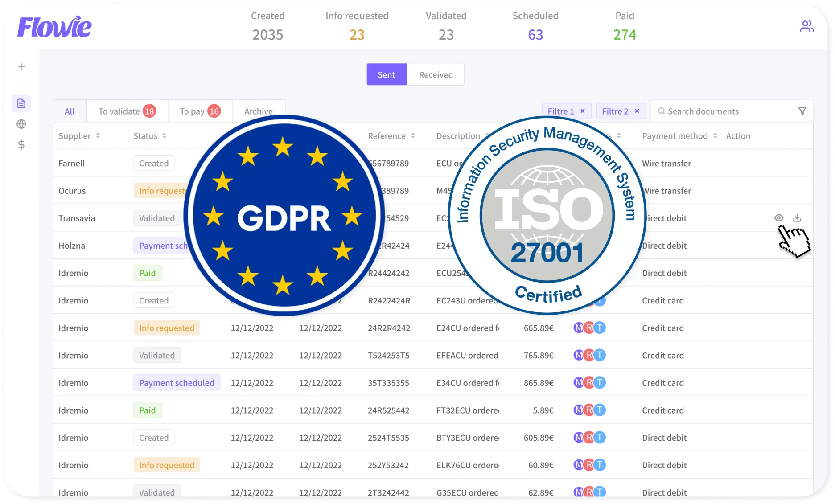Image resolution: width=835 pixels, height=504 pixels.
Task: Select the Farnell supplier cell
Action: (72, 163)
